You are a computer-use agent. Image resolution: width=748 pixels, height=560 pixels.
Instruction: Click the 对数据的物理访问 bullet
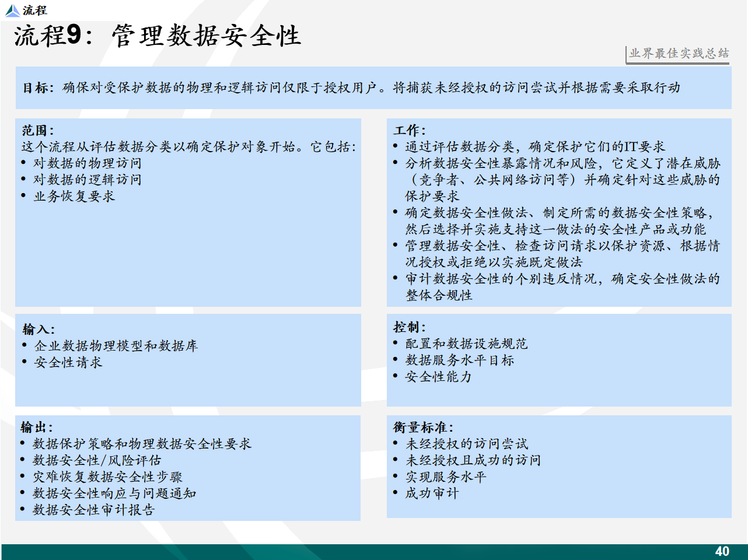coord(87,163)
